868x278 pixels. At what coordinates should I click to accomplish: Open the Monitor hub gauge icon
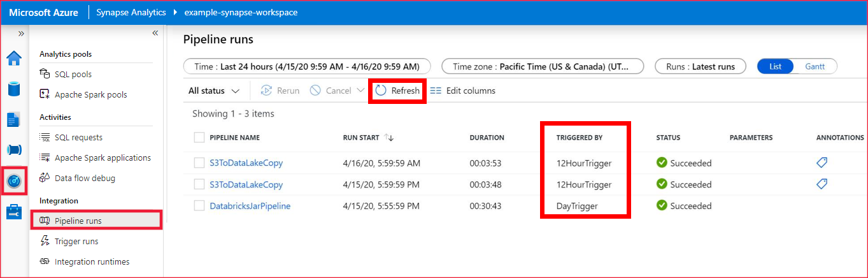(14, 181)
